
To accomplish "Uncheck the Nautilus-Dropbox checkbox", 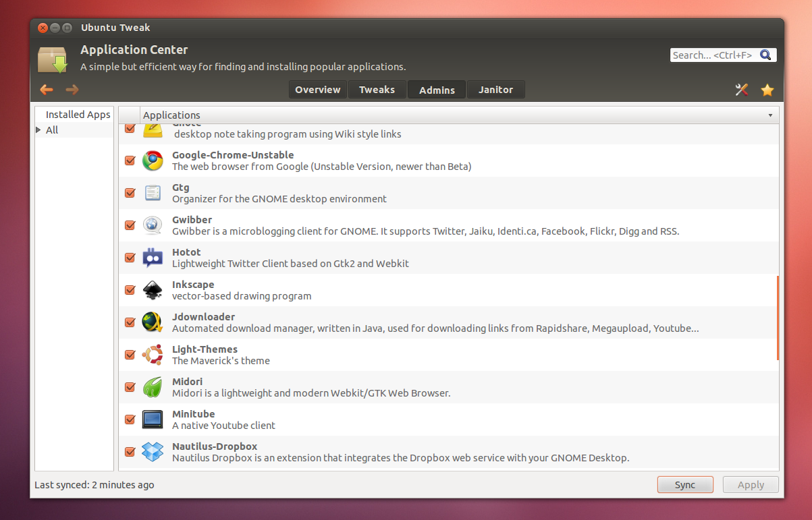I will 130,452.
